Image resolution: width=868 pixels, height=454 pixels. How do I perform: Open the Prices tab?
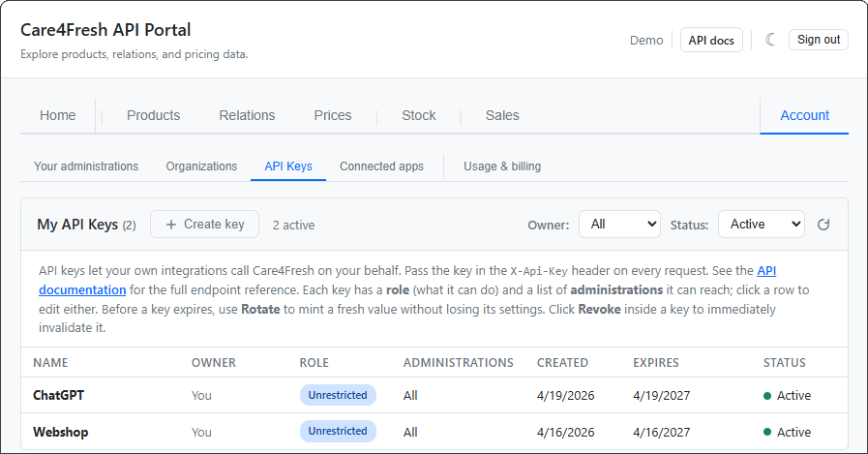tap(333, 115)
